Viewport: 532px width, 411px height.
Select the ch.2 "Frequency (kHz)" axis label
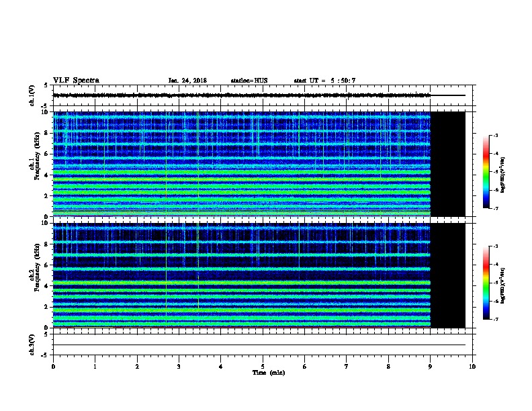tap(37, 267)
